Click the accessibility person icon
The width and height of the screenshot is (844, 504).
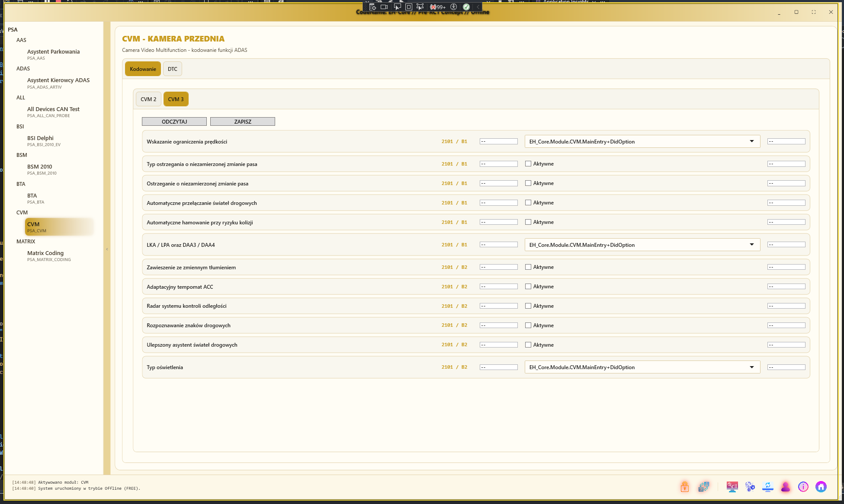click(x=453, y=7)
